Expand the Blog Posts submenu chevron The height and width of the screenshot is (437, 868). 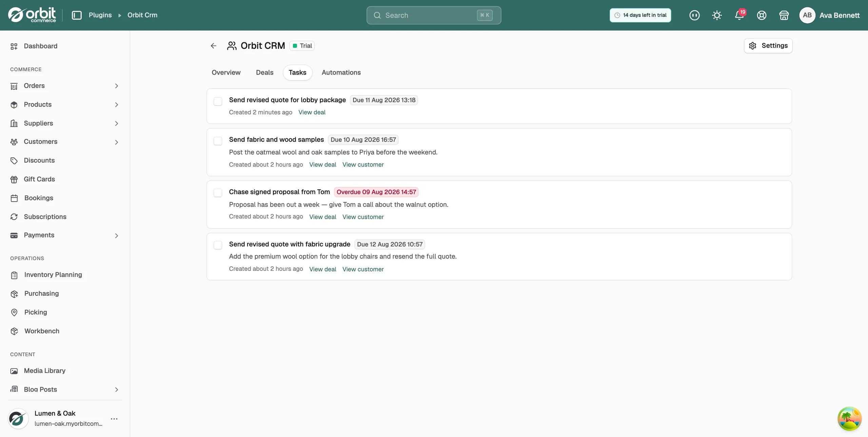[x=116, y=390]
